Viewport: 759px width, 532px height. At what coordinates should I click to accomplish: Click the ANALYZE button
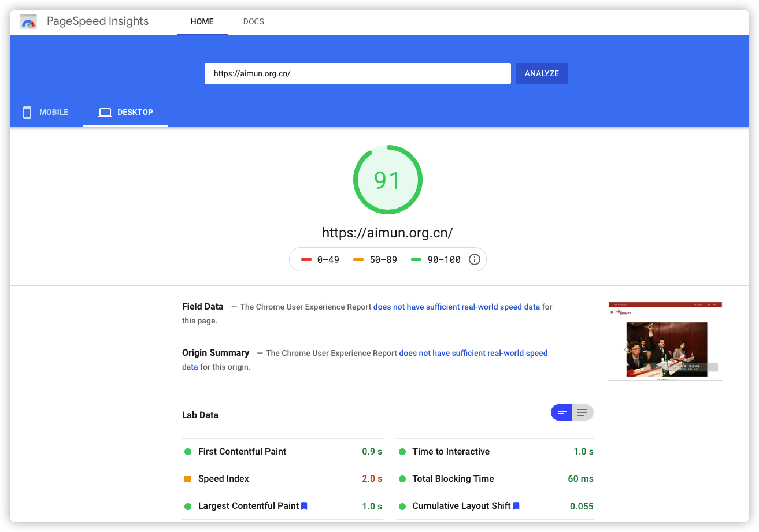tap(542, 73)
